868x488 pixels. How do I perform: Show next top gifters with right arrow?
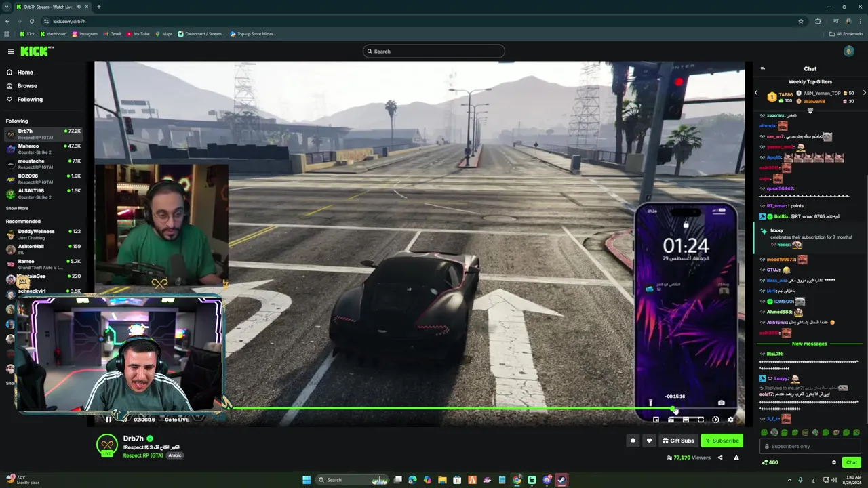[864, 93]
